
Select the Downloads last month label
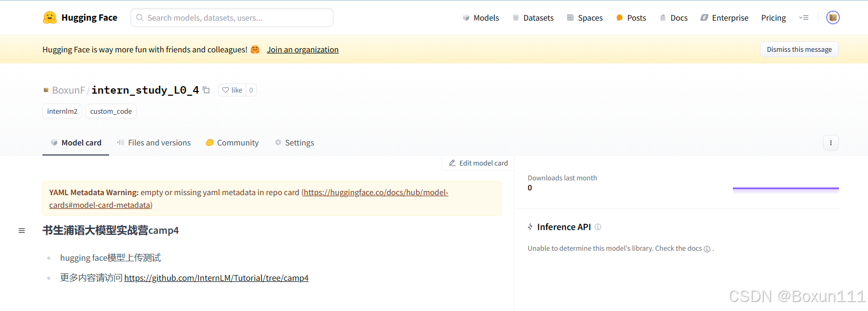(562, 178)
